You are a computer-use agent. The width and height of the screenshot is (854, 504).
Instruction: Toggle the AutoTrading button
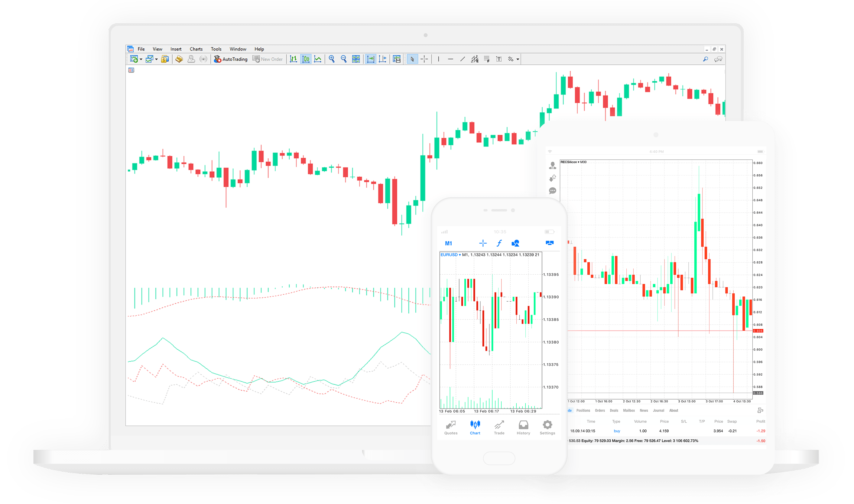[231, 59]
